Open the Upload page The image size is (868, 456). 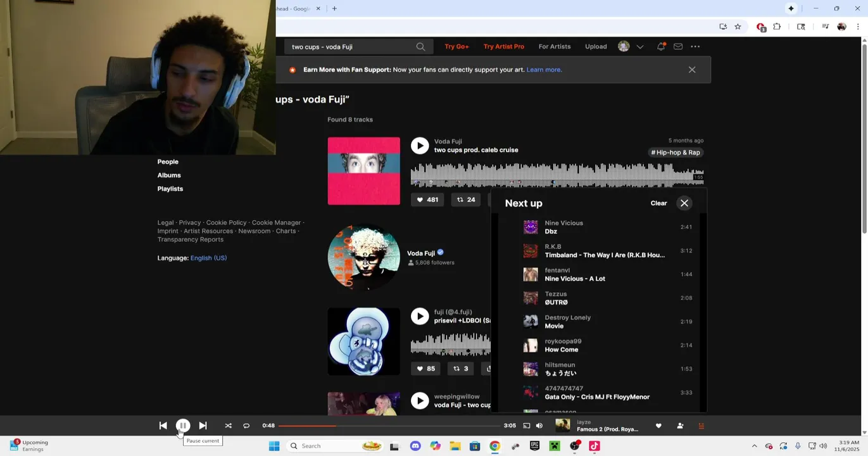pos(596,47)
